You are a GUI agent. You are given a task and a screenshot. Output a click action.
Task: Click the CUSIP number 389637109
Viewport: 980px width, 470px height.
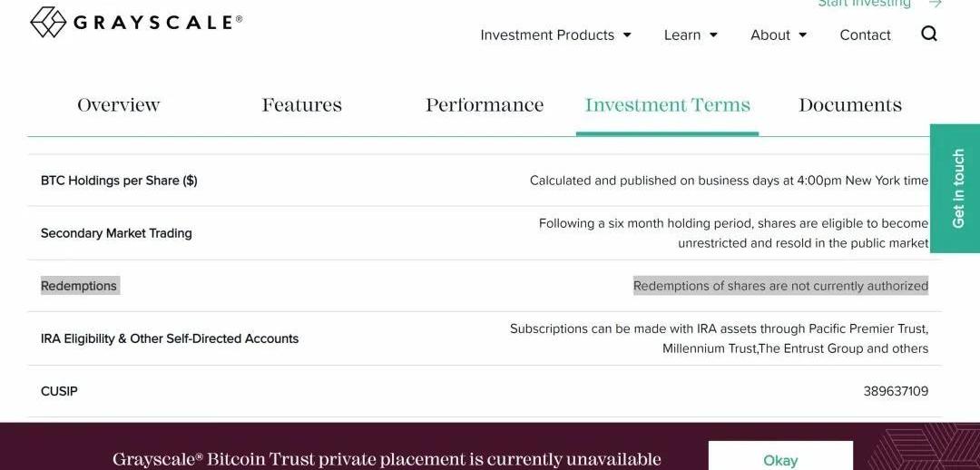(896, 391)
